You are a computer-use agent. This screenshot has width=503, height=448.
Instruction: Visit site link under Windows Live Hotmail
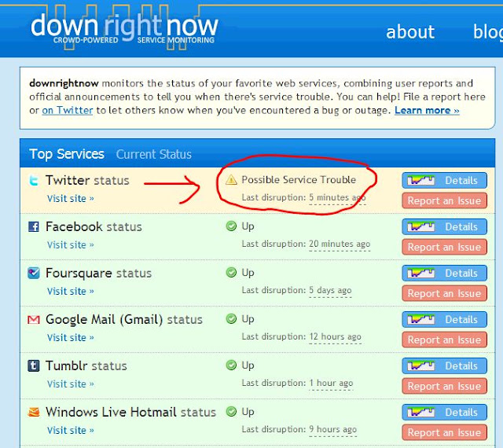[x=71, y=431]
